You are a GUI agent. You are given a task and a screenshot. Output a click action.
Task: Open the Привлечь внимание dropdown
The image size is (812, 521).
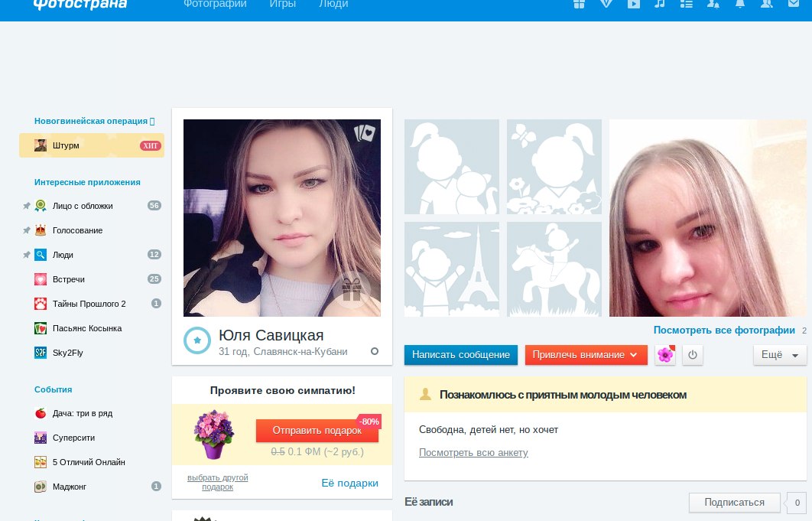point(586,355)
